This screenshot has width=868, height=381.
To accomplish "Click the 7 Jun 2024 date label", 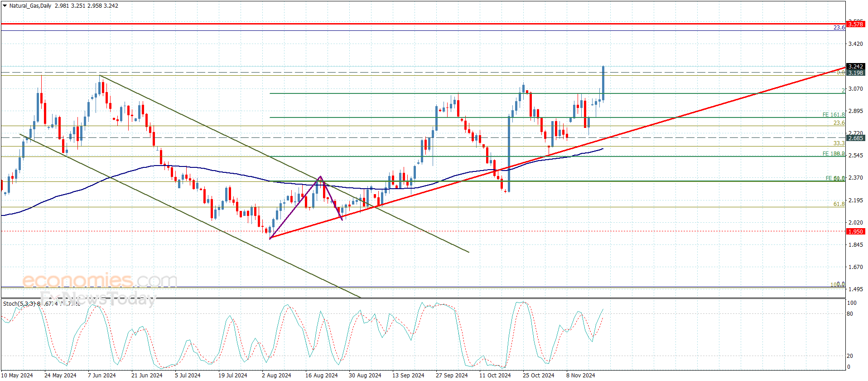I will click(101, 375).
